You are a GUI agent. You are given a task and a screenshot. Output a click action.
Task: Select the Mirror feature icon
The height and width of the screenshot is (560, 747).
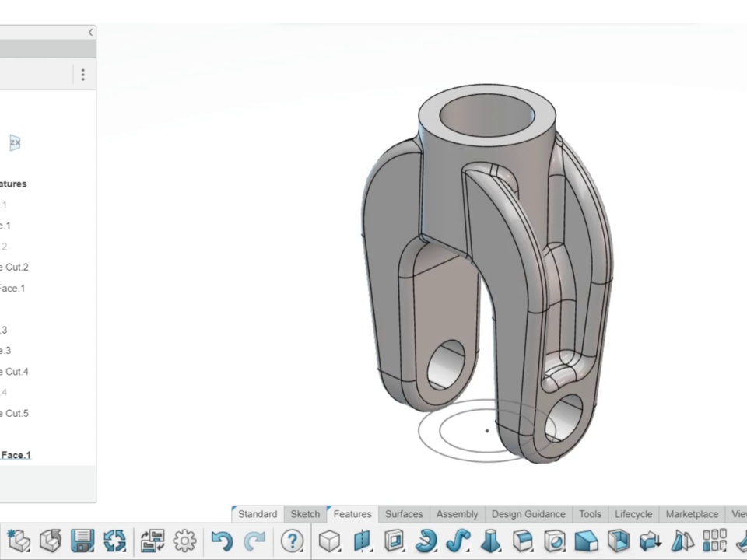click(682, 541)
